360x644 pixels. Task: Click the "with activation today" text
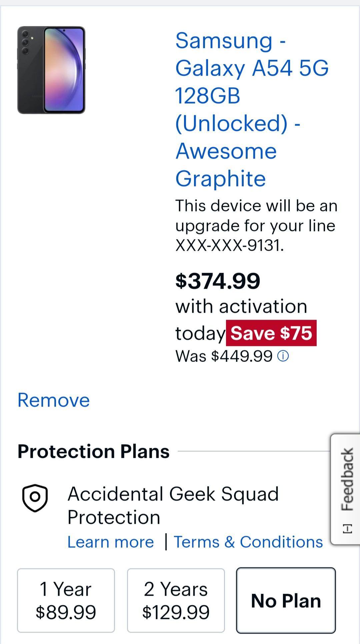(241, 306)
